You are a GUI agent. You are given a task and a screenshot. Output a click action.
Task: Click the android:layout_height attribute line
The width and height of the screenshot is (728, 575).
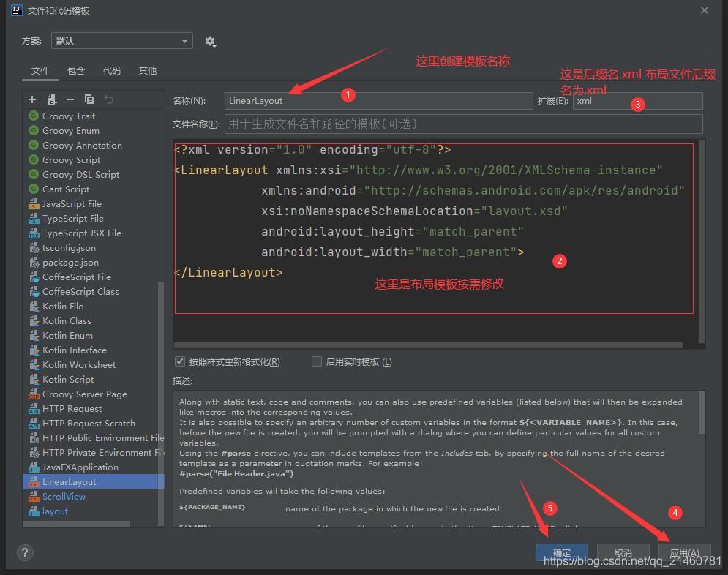point(392,231)
